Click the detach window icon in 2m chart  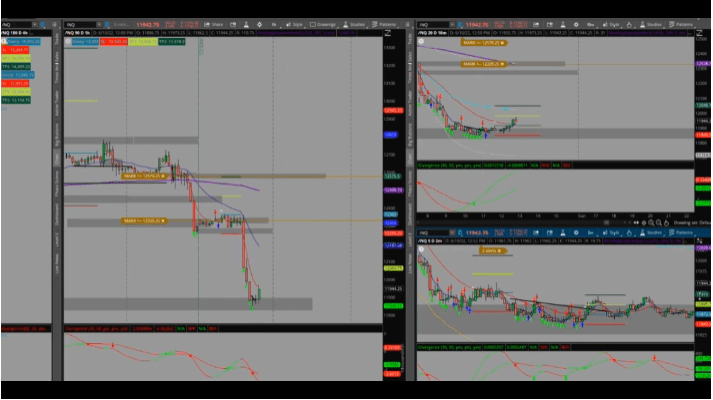point(549,233)
